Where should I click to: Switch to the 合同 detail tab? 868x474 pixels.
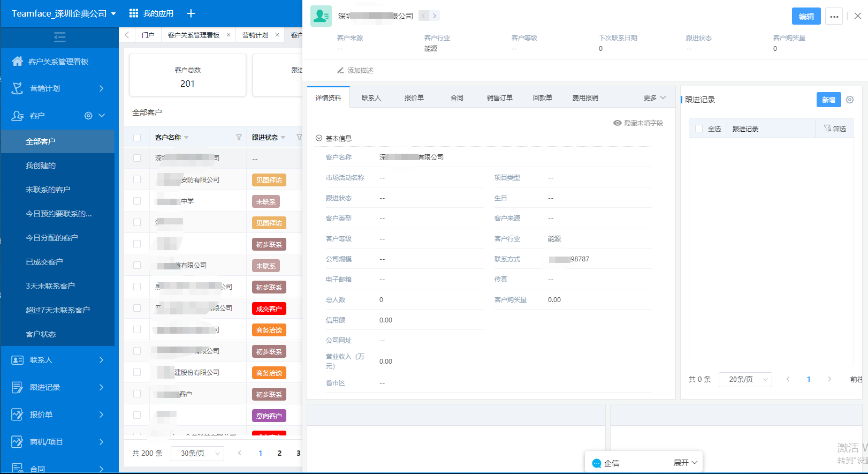(x=457, y=97)
